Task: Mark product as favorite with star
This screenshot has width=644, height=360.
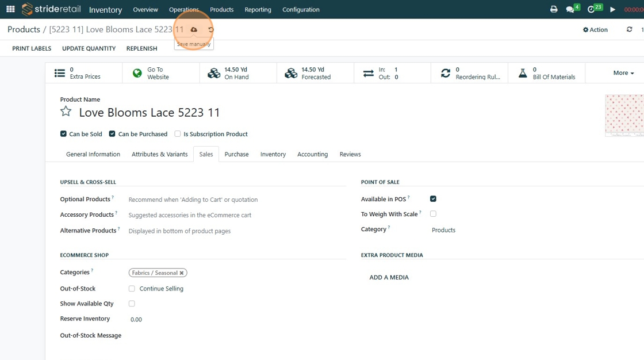Action: [66, 112]
